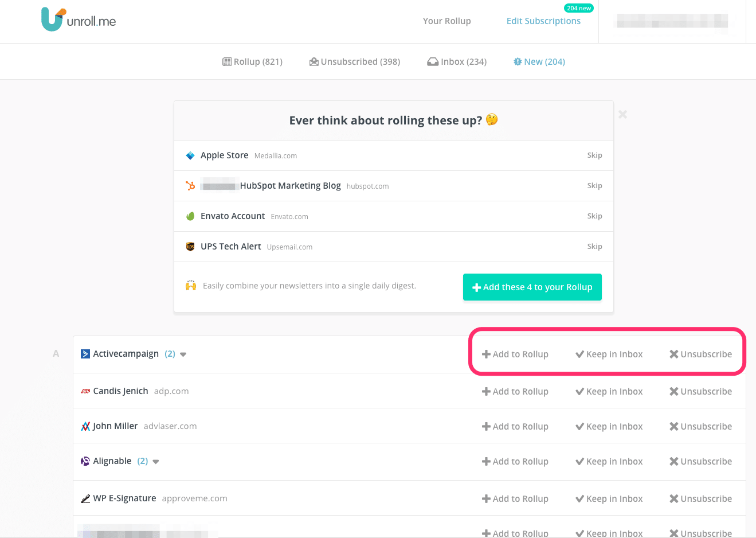This screenshot has width=756, height=538.
Task: Click the unroll.me logo
Action: (79, 20)
